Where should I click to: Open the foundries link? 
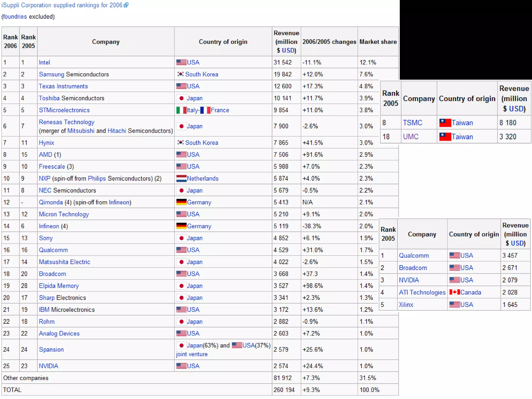pos(15,17)
